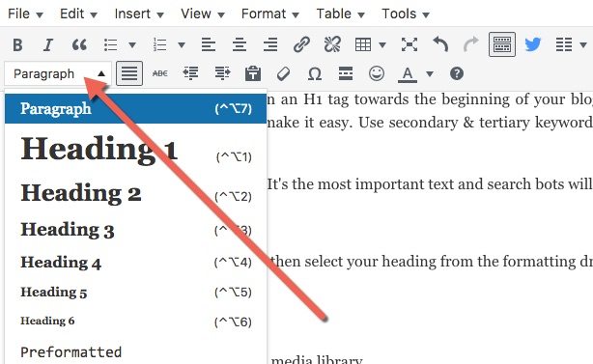
Task: Open the Edit menu
Action: 78,14
